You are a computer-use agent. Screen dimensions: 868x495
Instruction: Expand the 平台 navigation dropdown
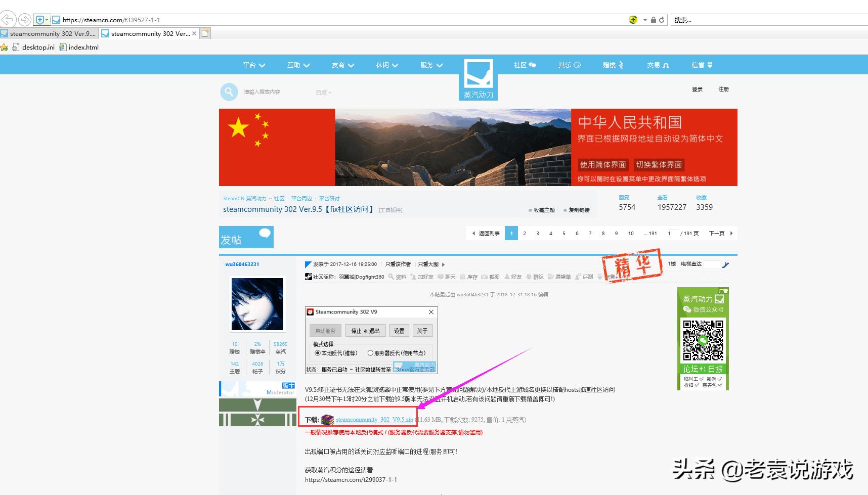[x=250, y=65]
